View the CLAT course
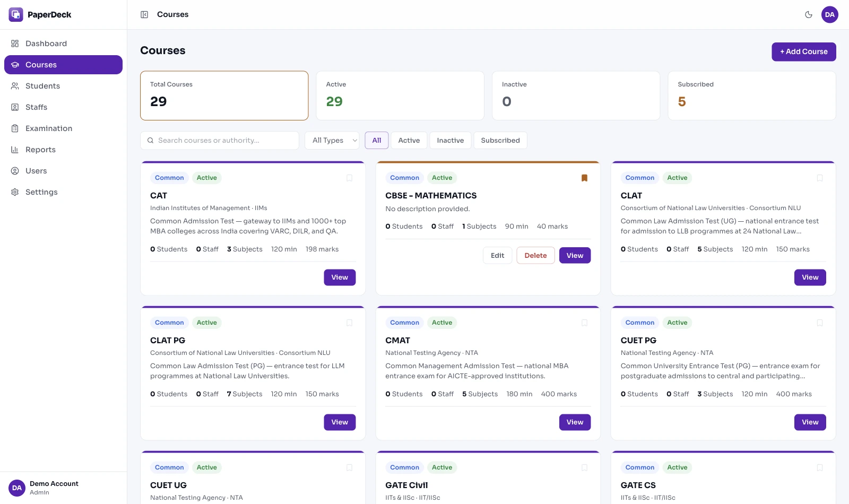The image size is (849, 504). click(810, 277)
